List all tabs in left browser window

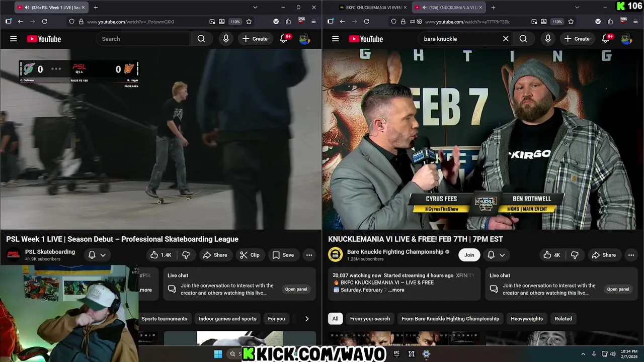(x=255, y=8)
